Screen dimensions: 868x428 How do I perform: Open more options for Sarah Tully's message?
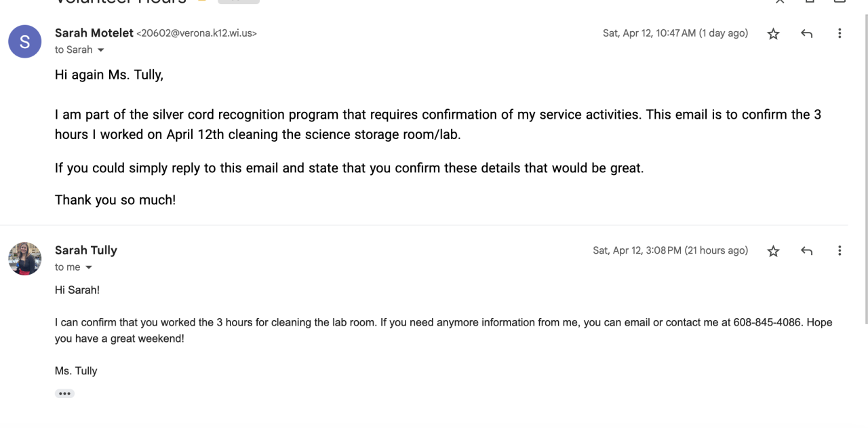coord(840,251)
